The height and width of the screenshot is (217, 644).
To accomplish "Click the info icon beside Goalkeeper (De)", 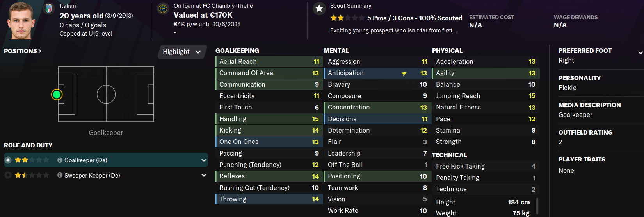I will point(60,160).
